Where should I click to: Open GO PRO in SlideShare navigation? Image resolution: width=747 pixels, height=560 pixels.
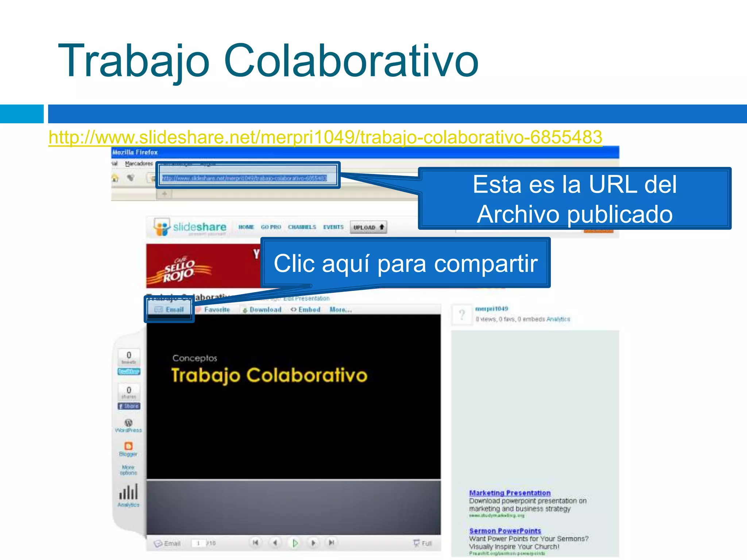click(271, 227)
